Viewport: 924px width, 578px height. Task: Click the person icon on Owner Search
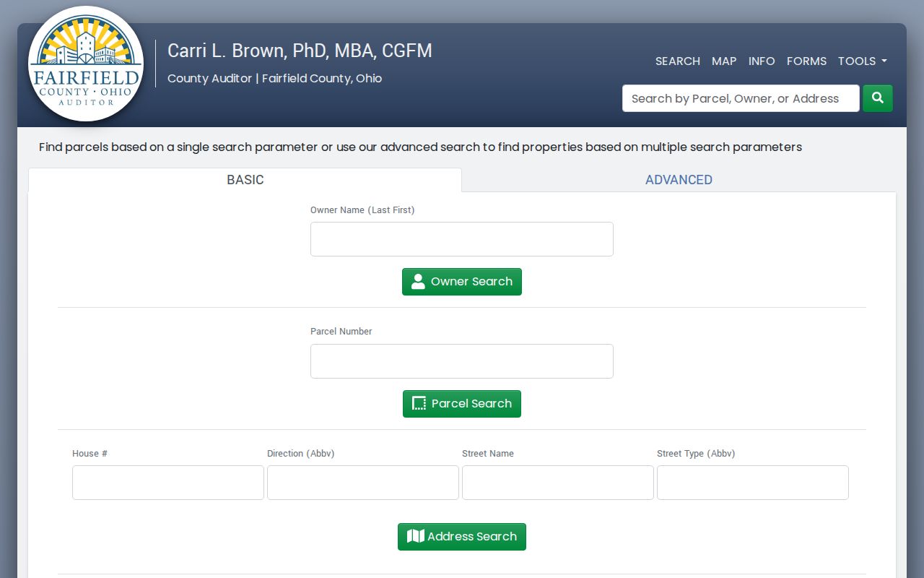[418, 282]
